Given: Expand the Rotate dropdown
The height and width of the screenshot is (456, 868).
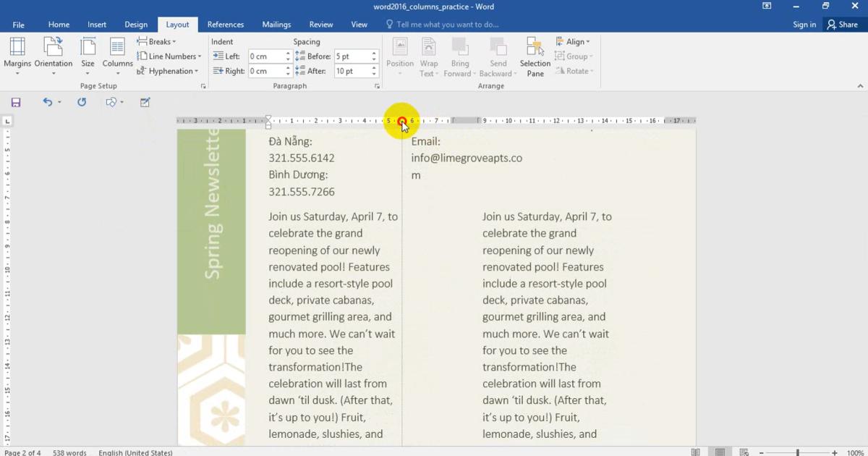Looking at the screenshot, I should (575, 71).
